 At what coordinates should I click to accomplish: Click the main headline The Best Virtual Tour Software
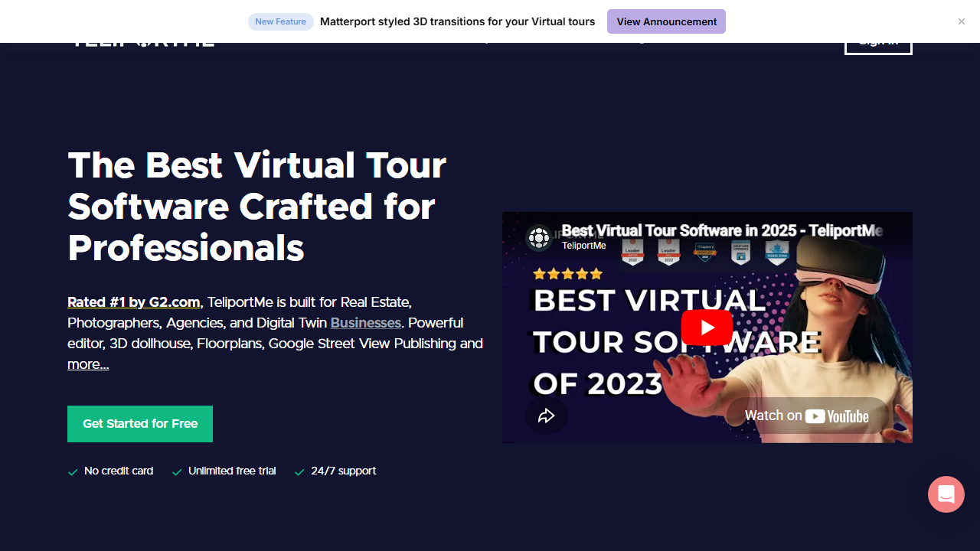(257, 207)
